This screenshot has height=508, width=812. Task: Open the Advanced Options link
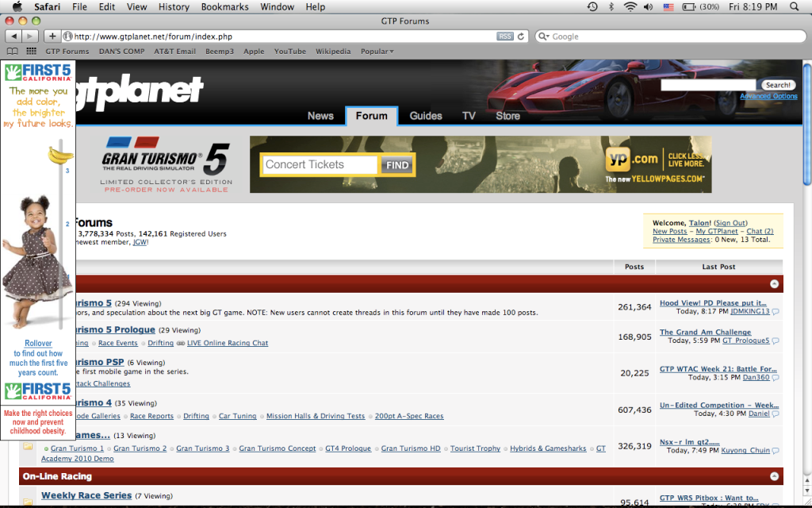[x=768, y=97]
